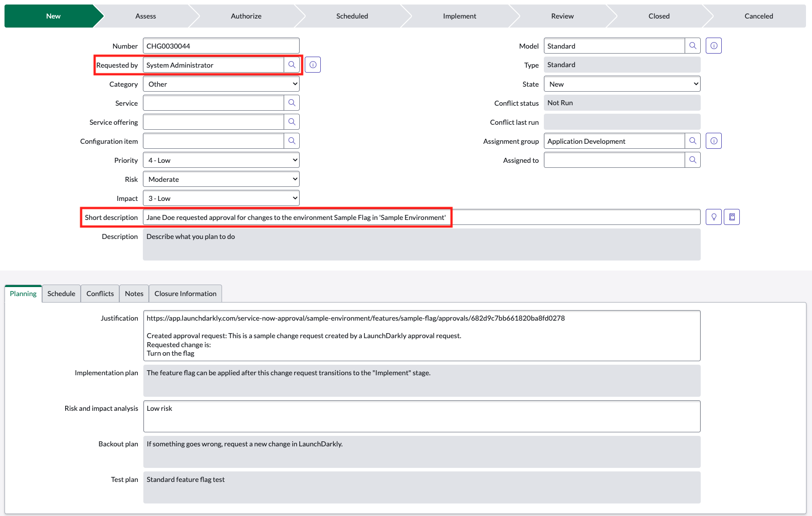Open the Assigned to reference lookup
The width and height of the screenshot is (812, 516).
(x=693, y=160)
